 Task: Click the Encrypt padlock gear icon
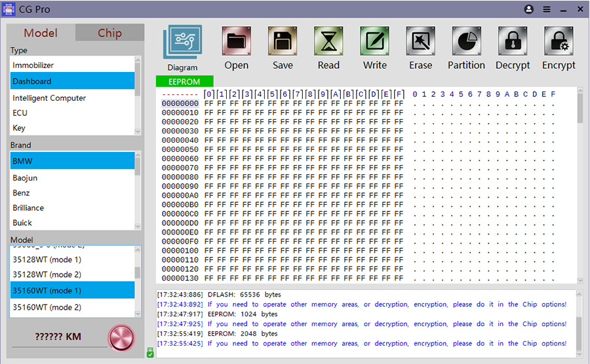559,41
